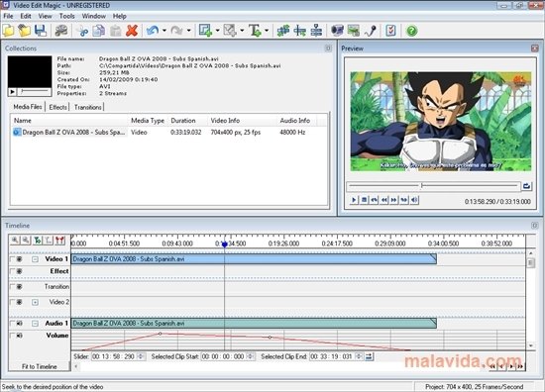This screenshot has width=545, height=392.
Task: Click the Stop button in Preview
Action: 364,200
